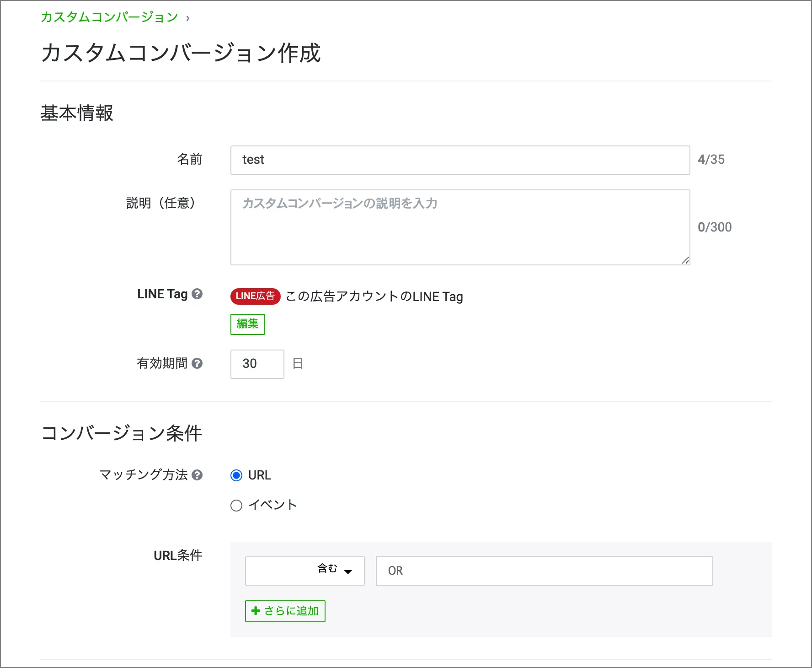Click the この広告アカウントのLINE Tag text

click(x=374, y=297)
